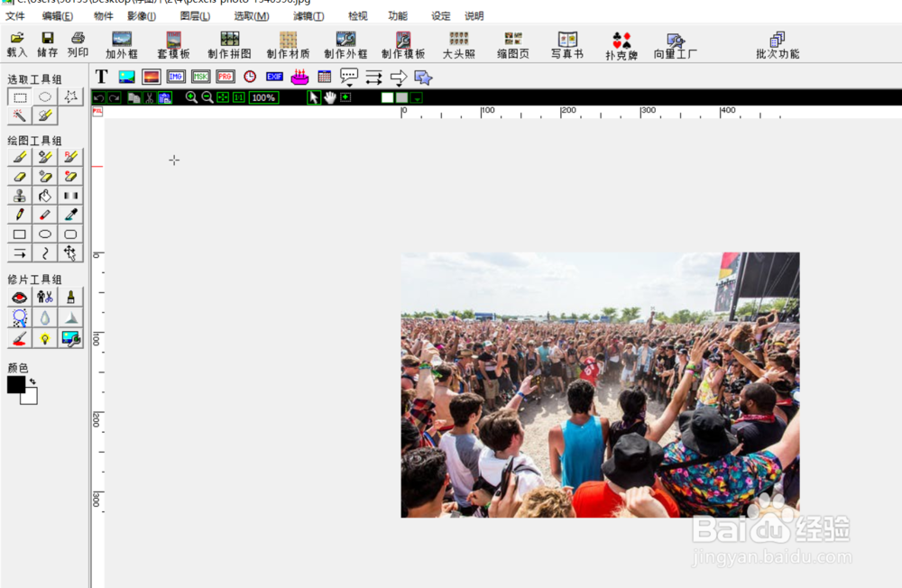
Task: Open the 影像(I) menu
Action: click(142, 16)
